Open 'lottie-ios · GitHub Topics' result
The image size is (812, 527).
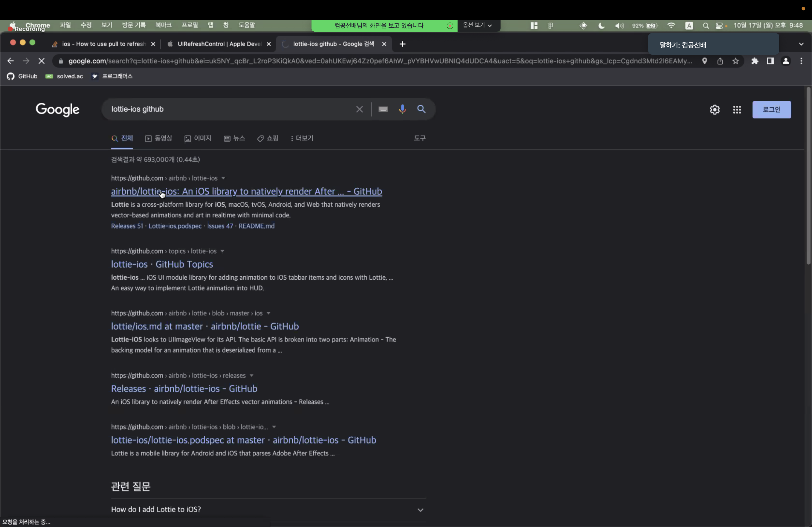pos(162,264)
